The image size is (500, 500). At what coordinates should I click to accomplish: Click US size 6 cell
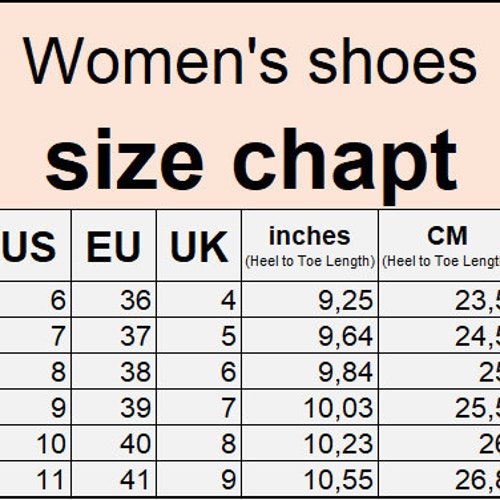pyautogui.click(x=35, y=300)
